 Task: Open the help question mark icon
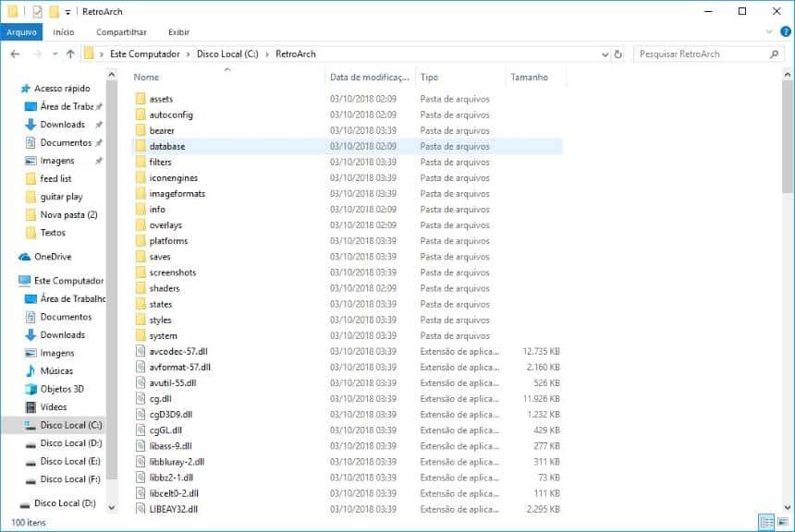click(x=786, y=32)
